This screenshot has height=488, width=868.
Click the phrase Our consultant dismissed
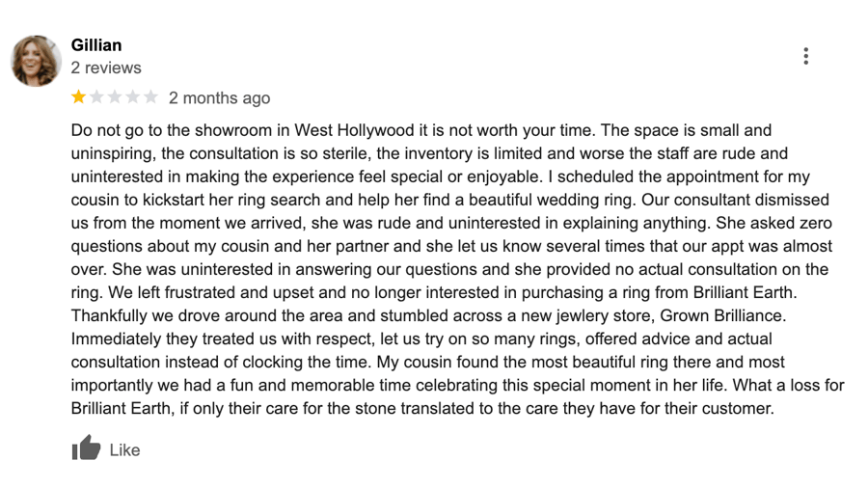tap(735, 200)
